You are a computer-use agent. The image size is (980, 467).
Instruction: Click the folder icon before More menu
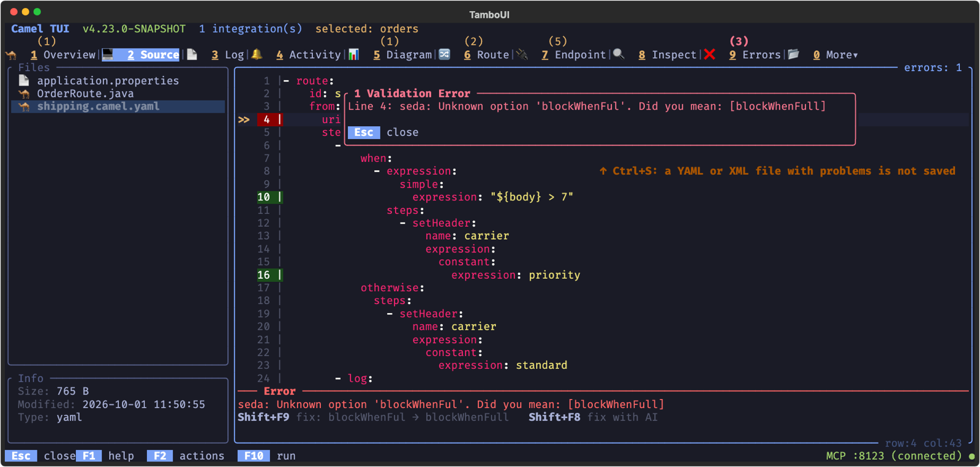tap(794, 55)
